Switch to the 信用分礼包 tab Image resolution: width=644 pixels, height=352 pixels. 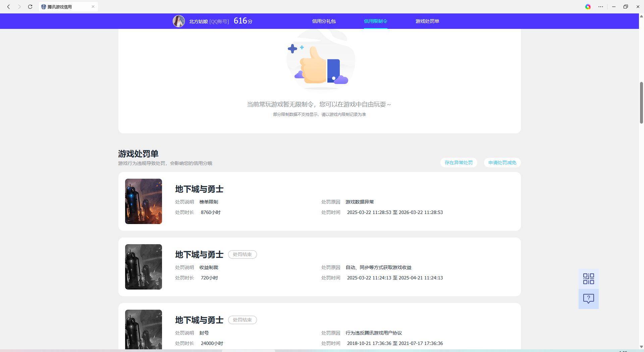pyautogui.click(x=324, y=21)
